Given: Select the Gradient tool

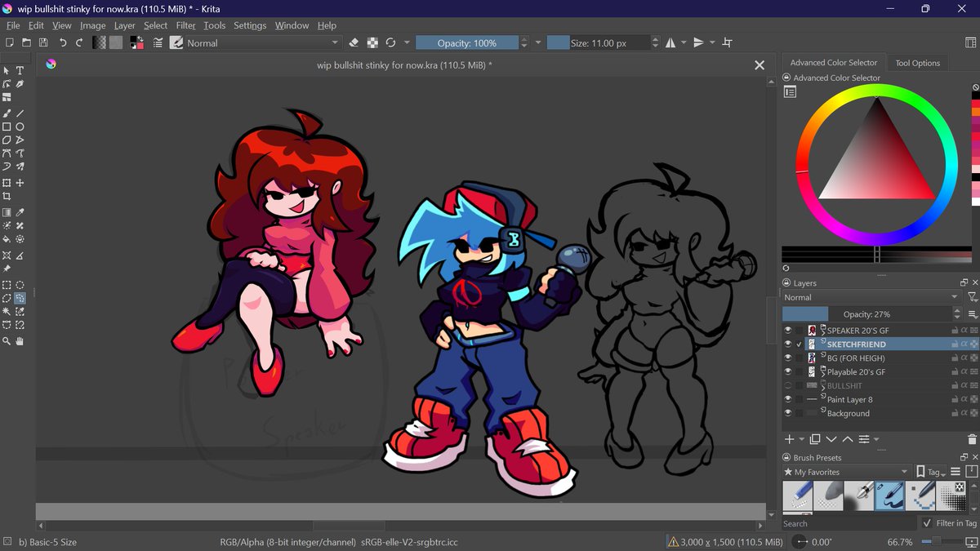Looking at the screenshot, I should pyautogui.click(x=7, y=212).
